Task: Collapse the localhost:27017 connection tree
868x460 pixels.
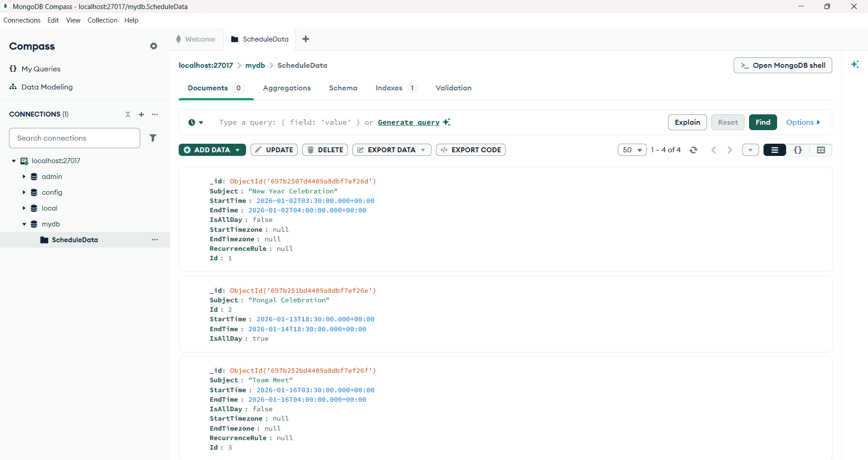Action: click(x=14, y=161)
